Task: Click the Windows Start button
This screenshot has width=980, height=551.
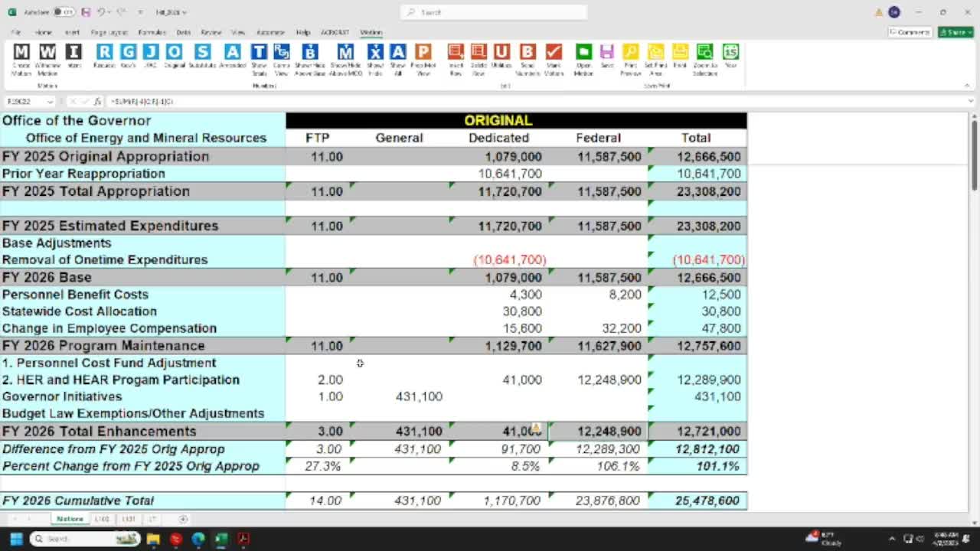Action: (x=15, y=539)
